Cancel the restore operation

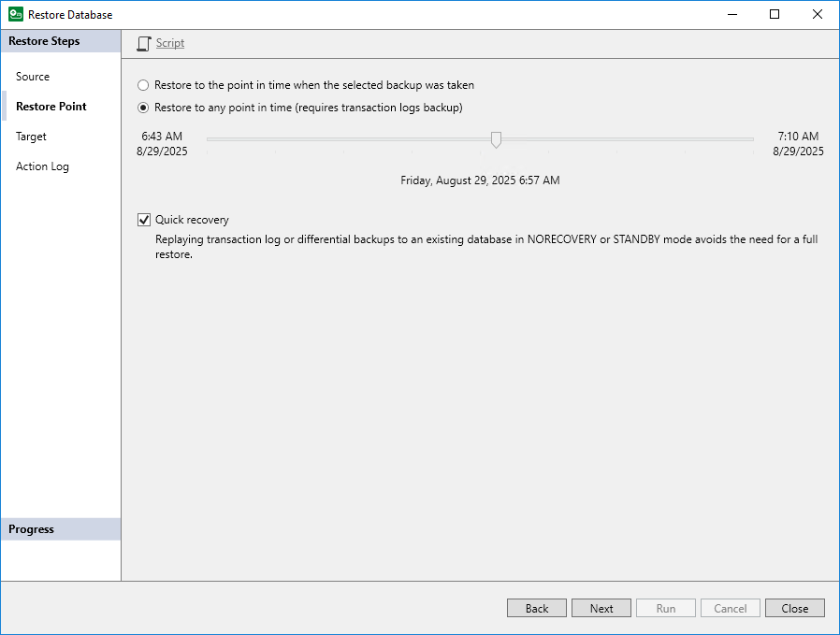(730, 608)
